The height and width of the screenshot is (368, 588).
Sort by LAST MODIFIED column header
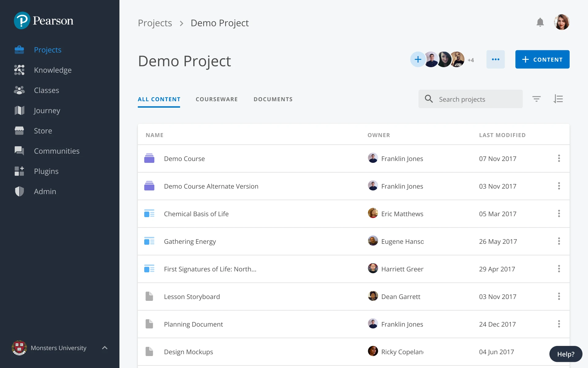[502, 135]
